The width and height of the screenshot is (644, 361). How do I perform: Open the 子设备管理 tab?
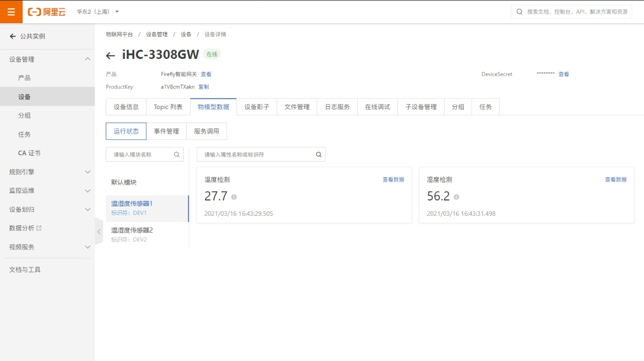pyautogui.click(x=421, y=107)
